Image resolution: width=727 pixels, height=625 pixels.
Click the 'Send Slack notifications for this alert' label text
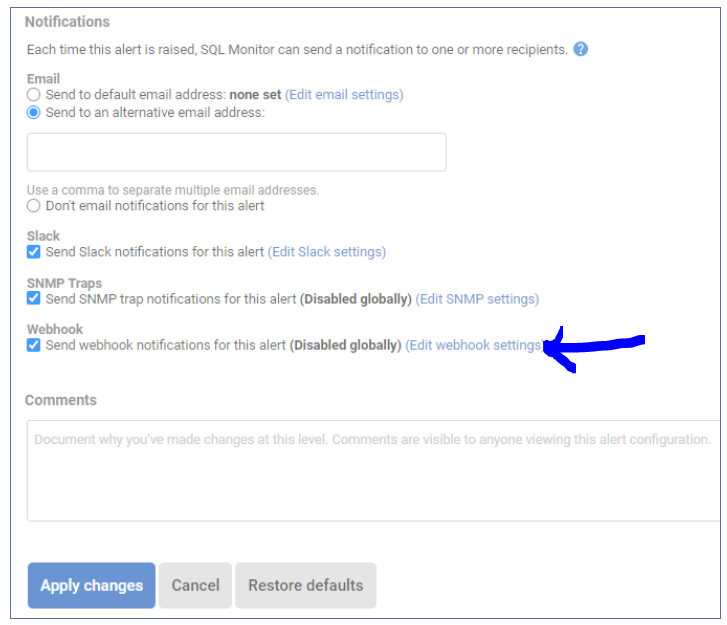(x=155, y=252)
